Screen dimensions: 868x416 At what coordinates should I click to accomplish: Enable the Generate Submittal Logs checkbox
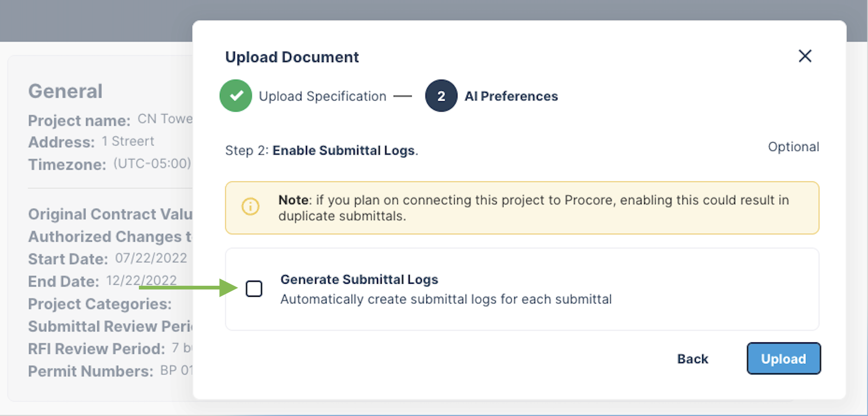point(254,289)
